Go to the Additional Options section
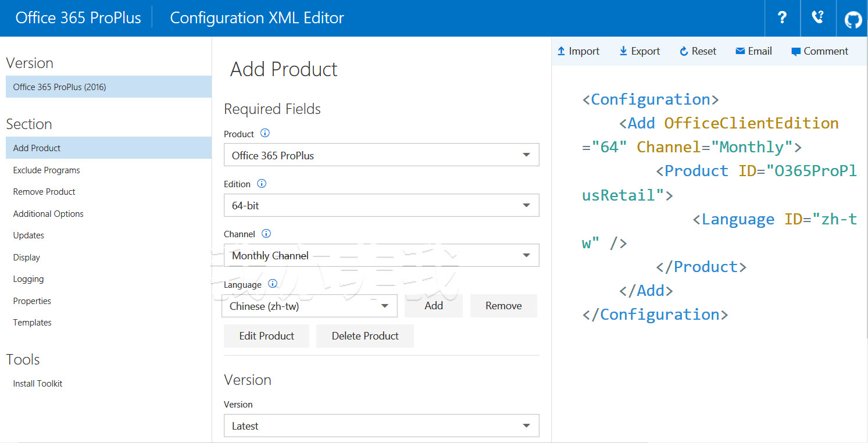868x443 pixels. tap(48, 214)
